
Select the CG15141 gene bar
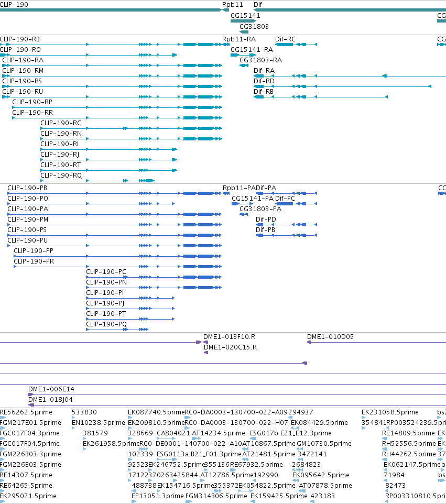pyautogui.click(x=243, y=21)
